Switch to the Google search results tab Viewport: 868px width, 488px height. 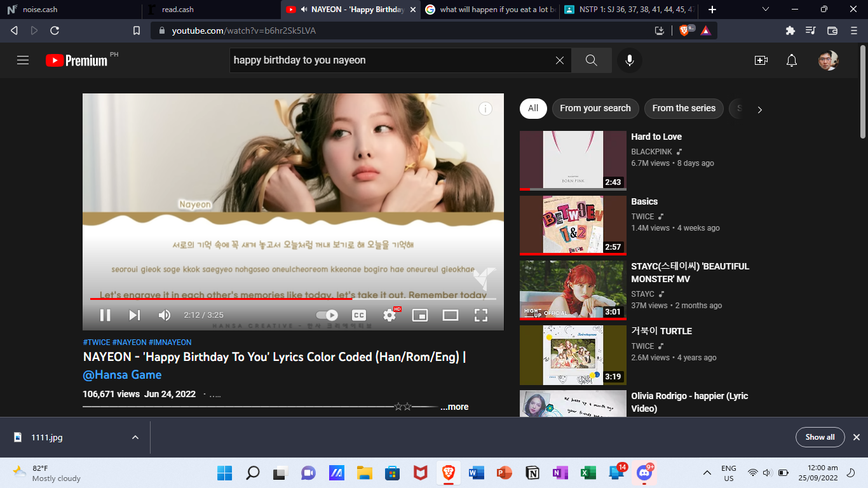click(x=489, y=10)
